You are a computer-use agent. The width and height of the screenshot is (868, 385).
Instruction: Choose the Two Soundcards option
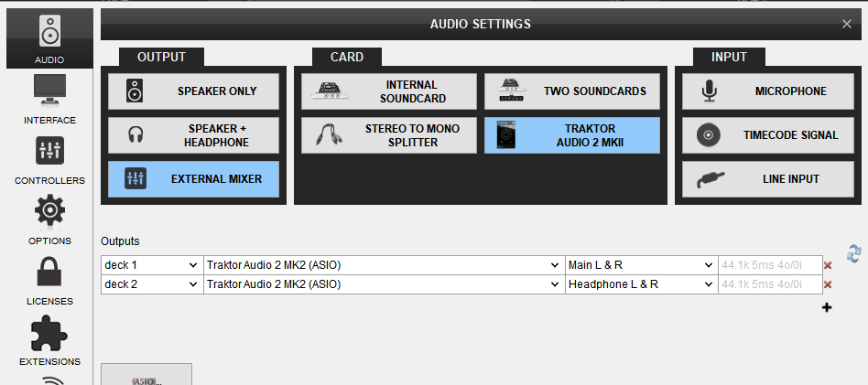point(571,91)
